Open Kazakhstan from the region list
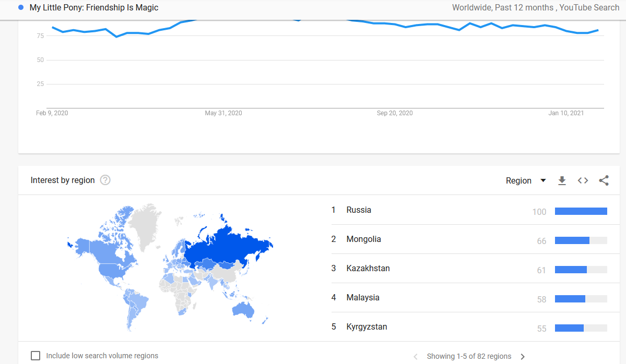The image size is (626, 364). point(368,269)
